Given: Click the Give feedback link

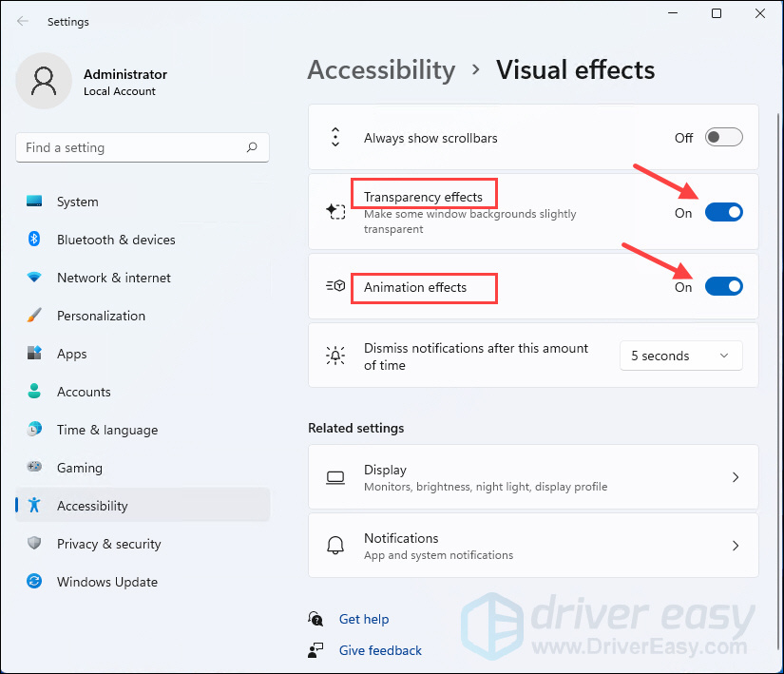Looking at the screenshot, I should 380,650.
